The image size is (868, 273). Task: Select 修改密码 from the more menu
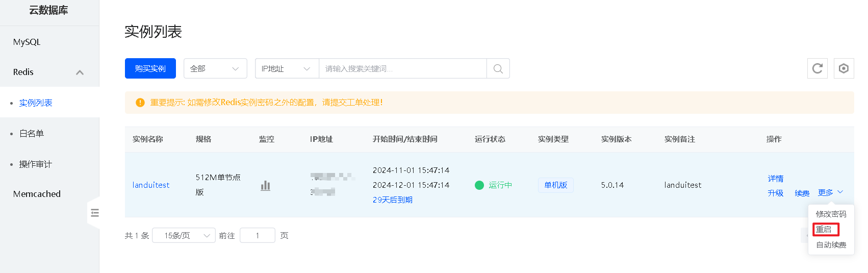point(831,214)
